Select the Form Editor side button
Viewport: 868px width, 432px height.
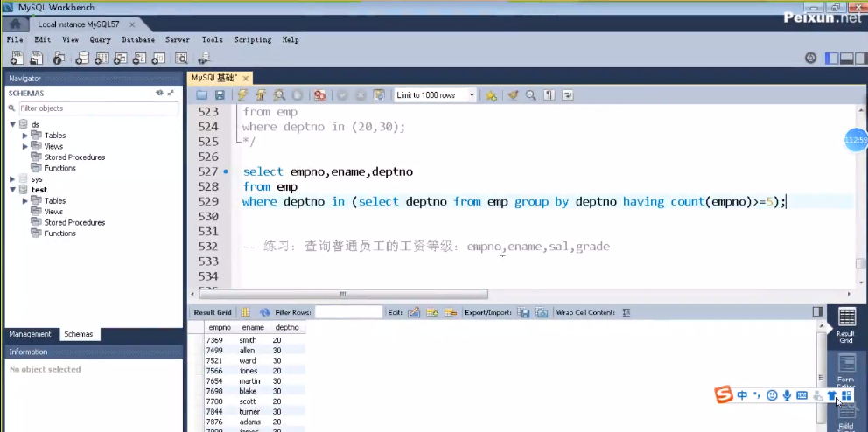coord(845,366)
